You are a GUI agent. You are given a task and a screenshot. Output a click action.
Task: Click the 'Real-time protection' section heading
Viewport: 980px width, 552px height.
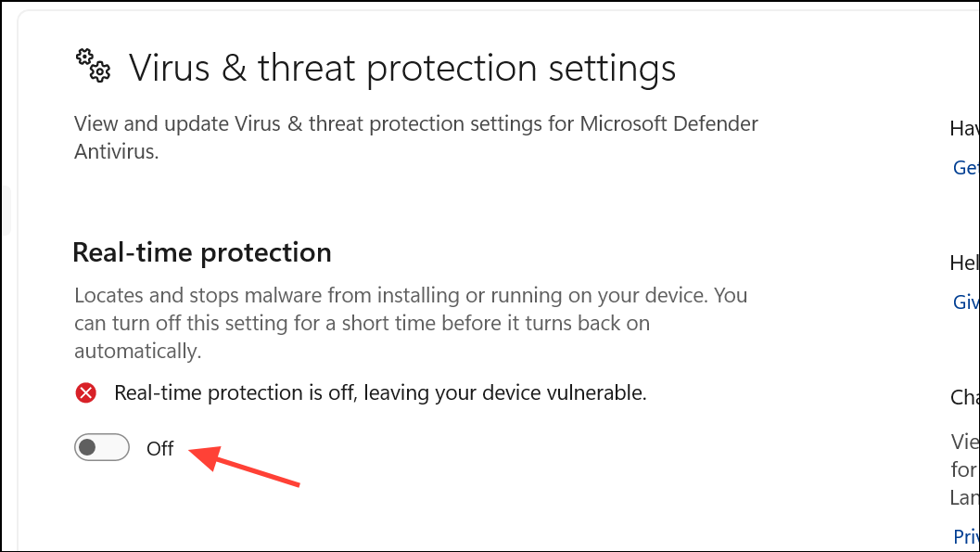(202, 252)
